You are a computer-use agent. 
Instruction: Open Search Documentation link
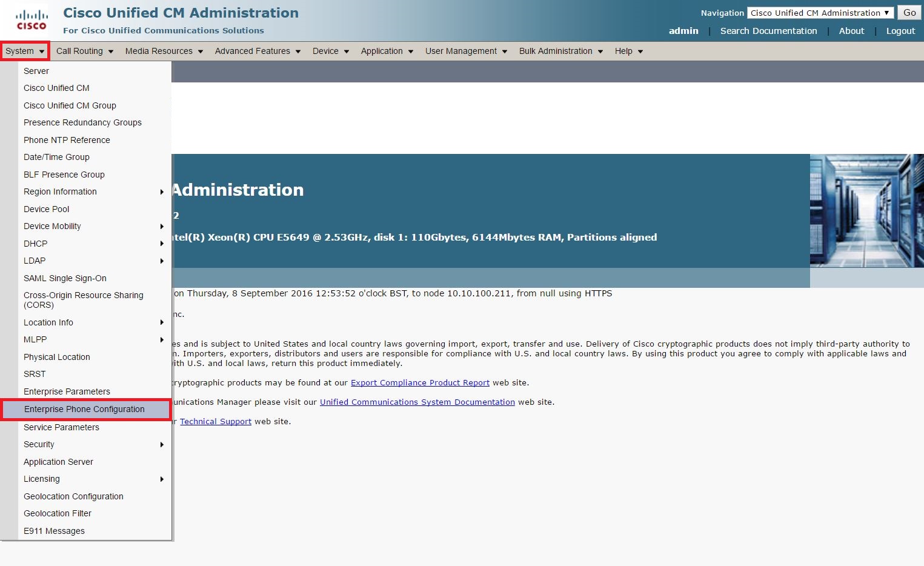click(x=768, y=31)
